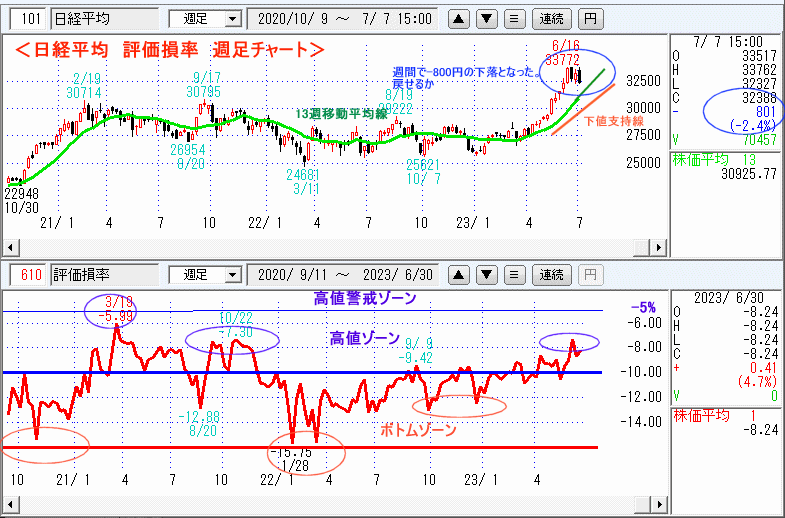Click the closing price value 32388
Screen dimensions: 785x518
(x=759, y=98)
